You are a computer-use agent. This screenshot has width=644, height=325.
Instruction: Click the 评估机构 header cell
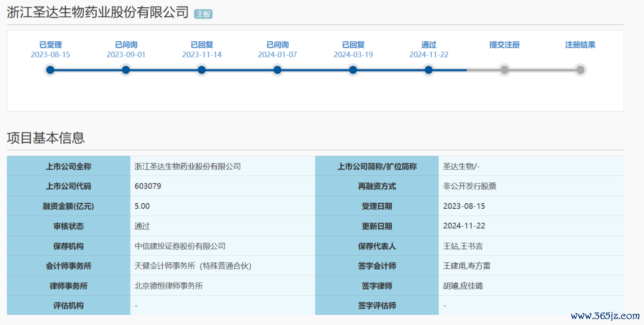pos(69,305)
